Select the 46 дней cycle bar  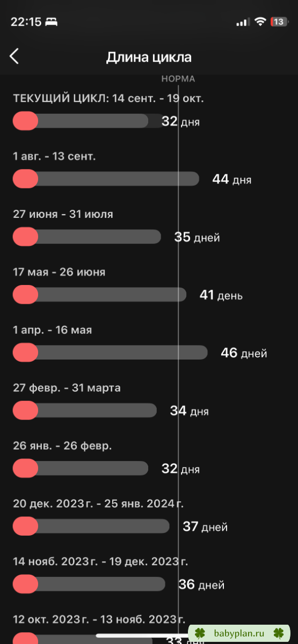(110, 353)
